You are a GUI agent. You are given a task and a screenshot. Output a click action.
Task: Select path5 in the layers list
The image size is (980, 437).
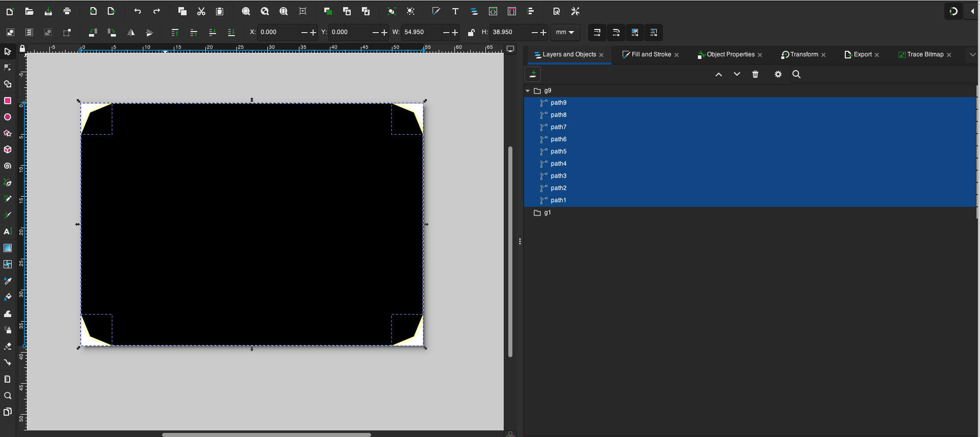(x=558, y=151)
